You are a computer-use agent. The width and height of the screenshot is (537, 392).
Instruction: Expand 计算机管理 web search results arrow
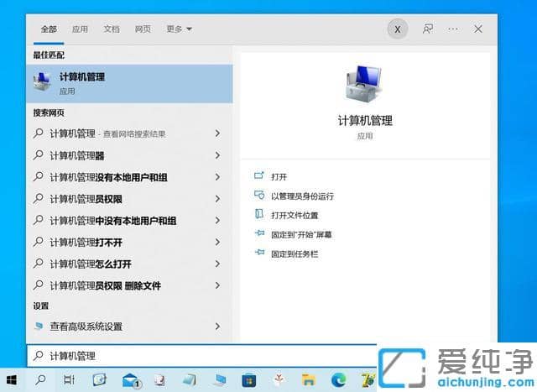(217, 133)
